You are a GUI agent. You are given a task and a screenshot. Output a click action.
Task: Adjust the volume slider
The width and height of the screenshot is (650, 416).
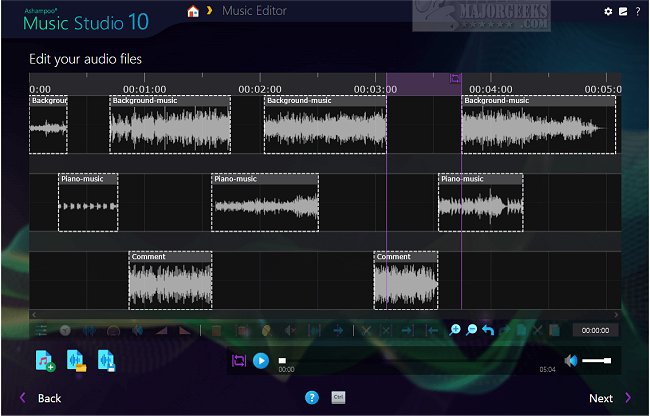[597, 360]
